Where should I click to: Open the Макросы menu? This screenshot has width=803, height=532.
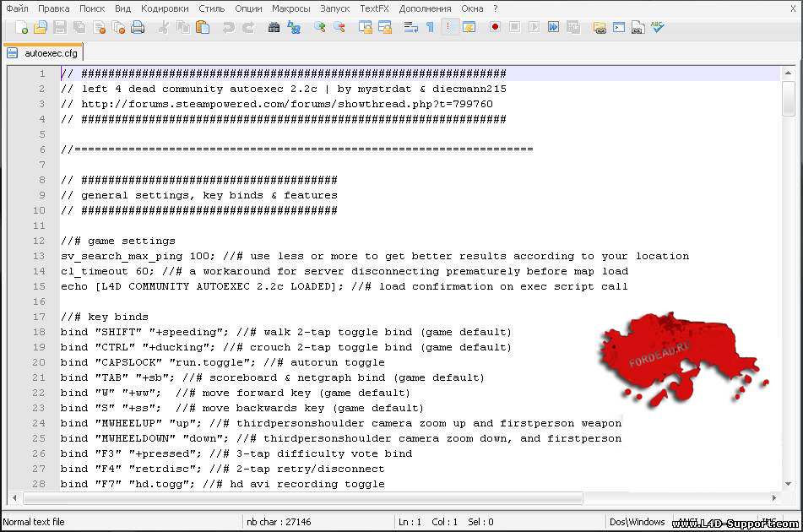click(290, 8)
